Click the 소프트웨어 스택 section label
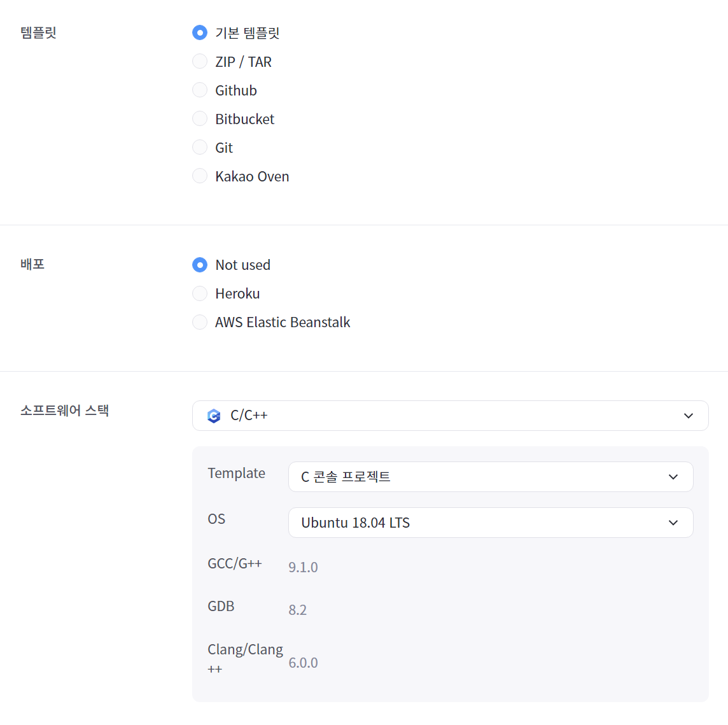The width and height of the screenshot is (728, 725). pyautogui.click(x=64, y=411)
